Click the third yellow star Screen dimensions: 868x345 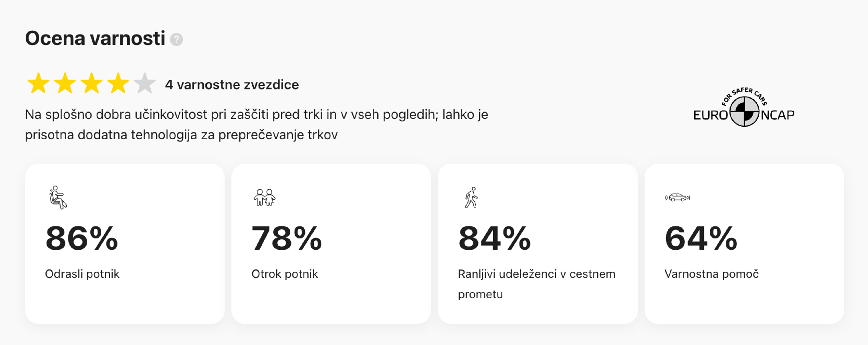point(92,83)
